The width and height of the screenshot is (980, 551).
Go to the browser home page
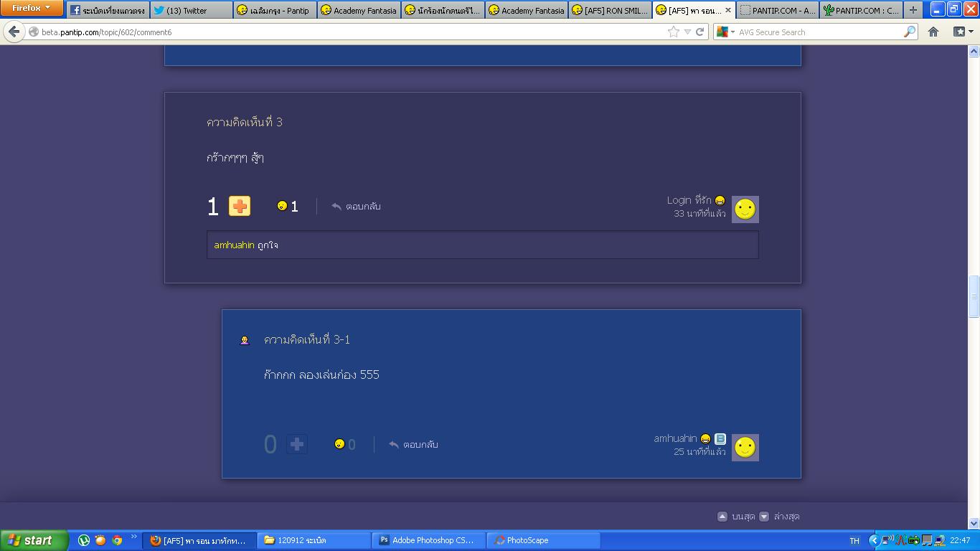(933, 32)
